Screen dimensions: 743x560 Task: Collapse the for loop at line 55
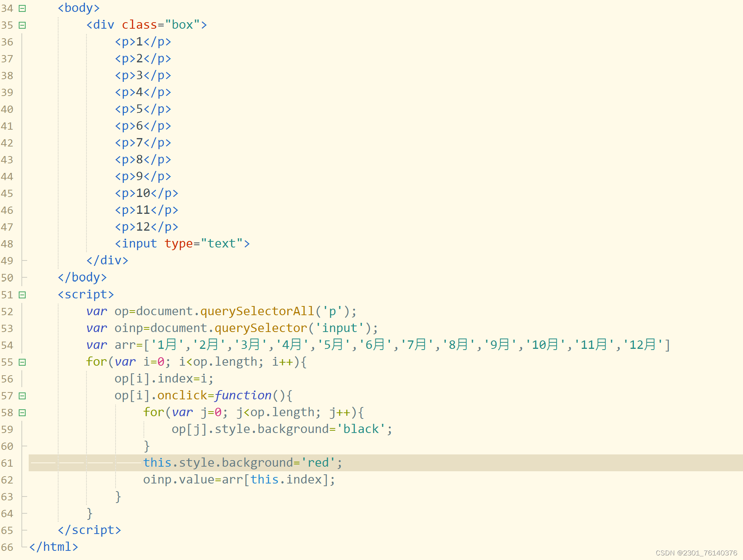pyautogui.click(x=22, y=362)
